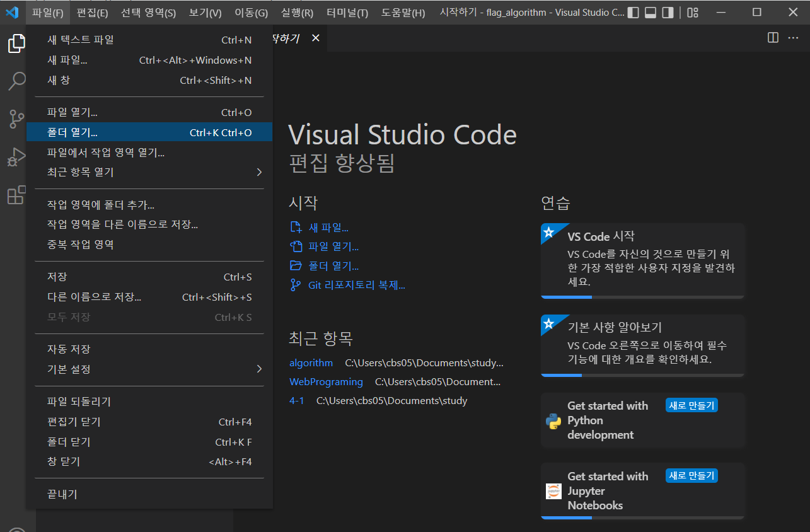Click 폴더 열기... link under 시작
This screenshot has width=810, height=532.
[x=333, y=266]
